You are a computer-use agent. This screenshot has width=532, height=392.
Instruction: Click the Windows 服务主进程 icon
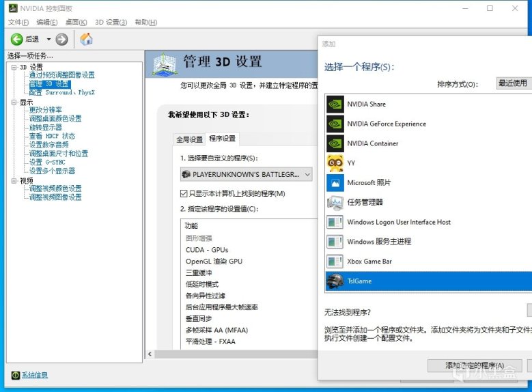click(x=335, y=242)
